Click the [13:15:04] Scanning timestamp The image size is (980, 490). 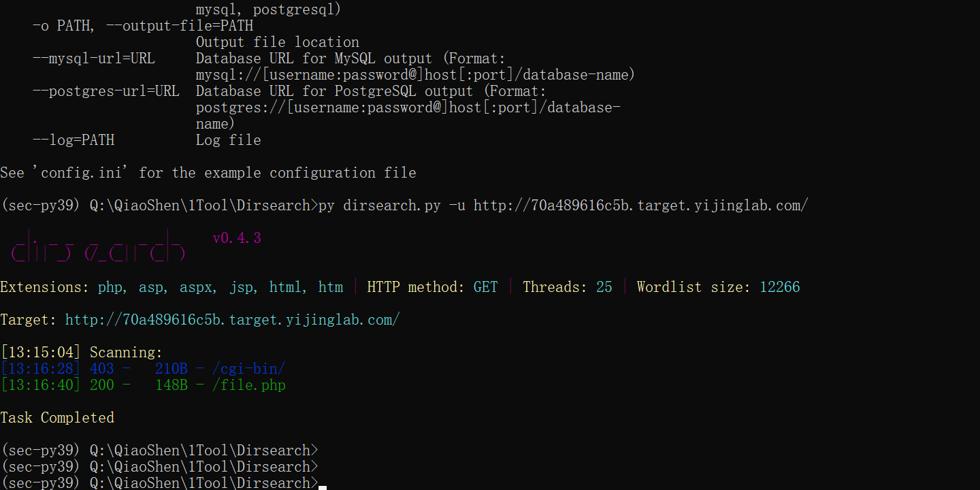pyautogui.click(x=41, y=353)
